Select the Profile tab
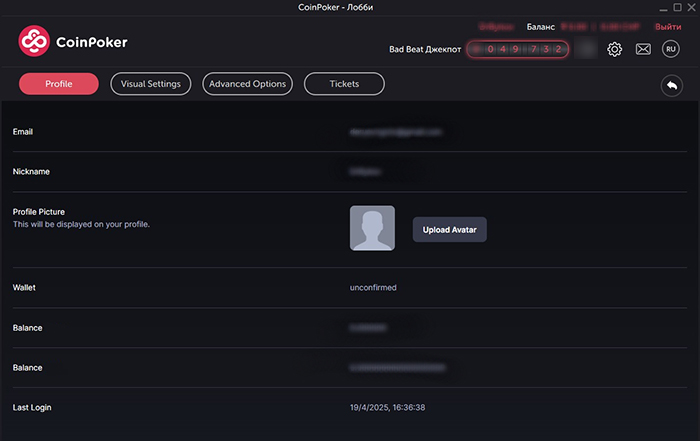 pyautogui.click(x=59, y=84)
